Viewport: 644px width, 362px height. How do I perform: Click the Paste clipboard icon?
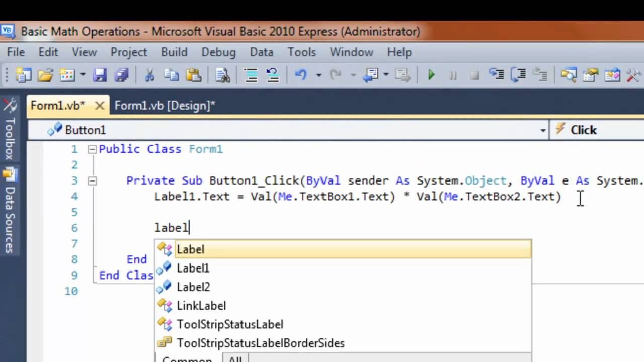(194, 75)
